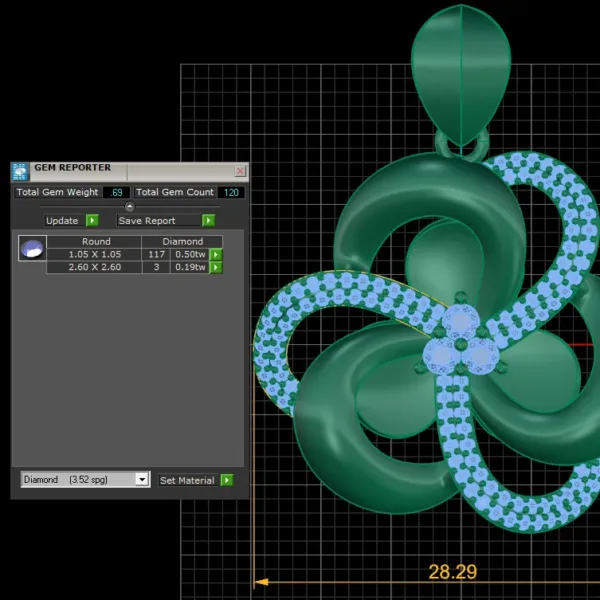The height and width of the screenshot is (600, 600).
Task: Click the 0.19tw weight value
Action: click(x=190, y=267)
